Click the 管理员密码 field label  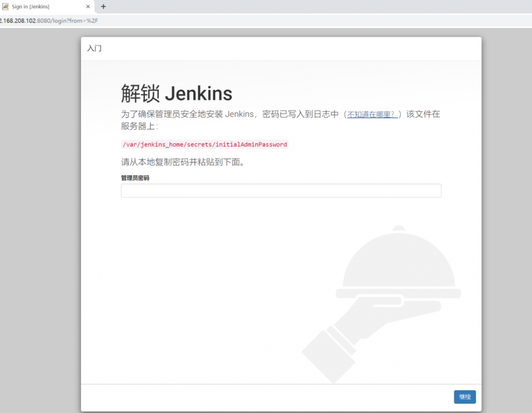click(x=135, y=179)
